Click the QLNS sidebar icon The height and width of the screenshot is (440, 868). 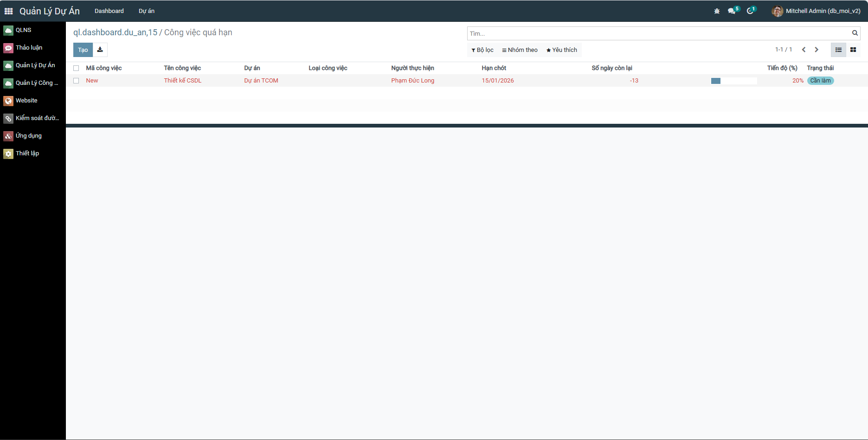(8, 31)
